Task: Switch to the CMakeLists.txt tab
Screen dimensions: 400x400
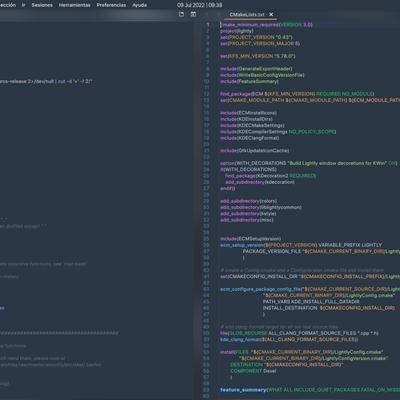Action: pyautogui.click(x=247, y=14)
